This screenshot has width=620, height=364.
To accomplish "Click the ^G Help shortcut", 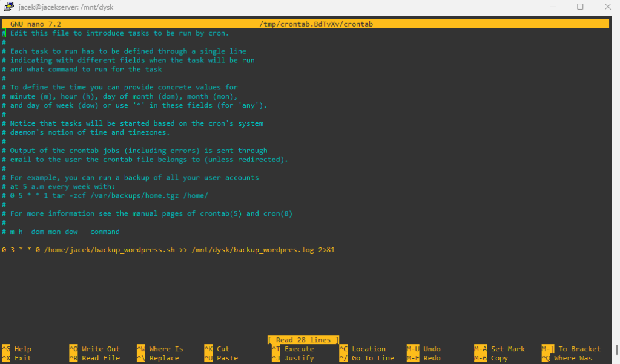I will tap(17, 349).
